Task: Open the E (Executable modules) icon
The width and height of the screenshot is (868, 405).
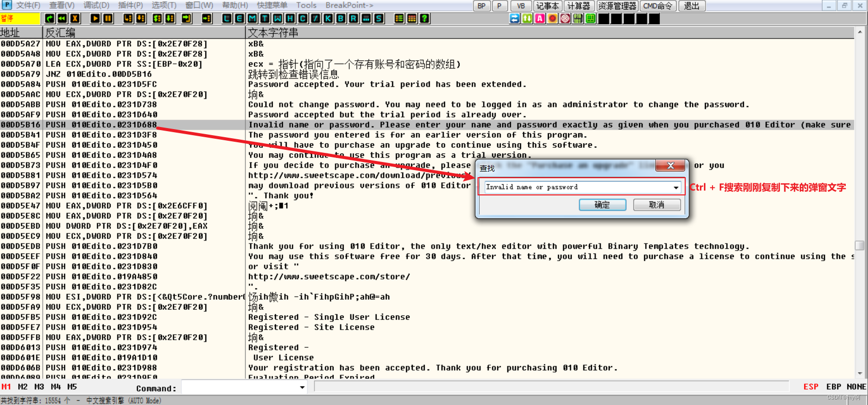Action: 240,19
